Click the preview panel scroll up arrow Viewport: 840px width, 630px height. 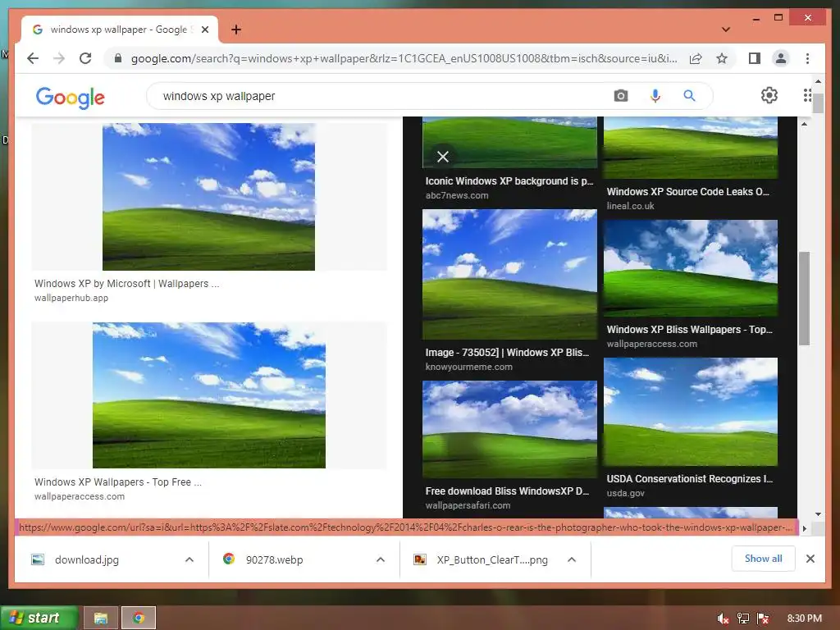[x=804, y=124]
